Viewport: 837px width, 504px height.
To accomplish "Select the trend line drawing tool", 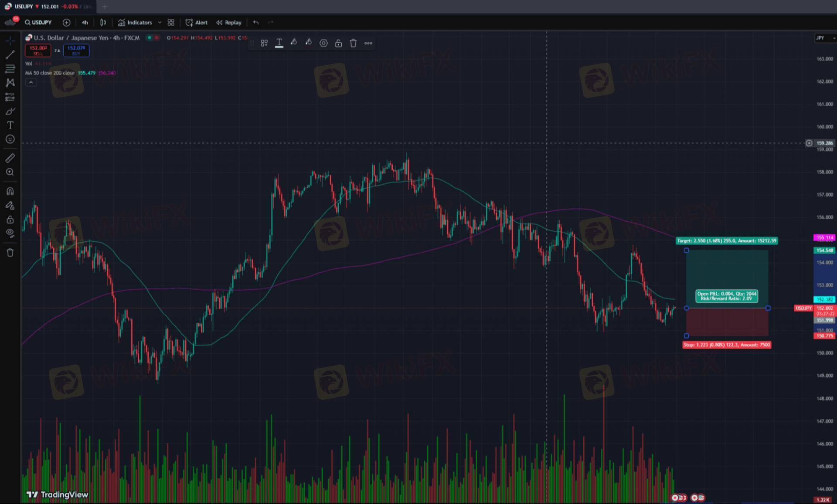I will pos(10,54).
